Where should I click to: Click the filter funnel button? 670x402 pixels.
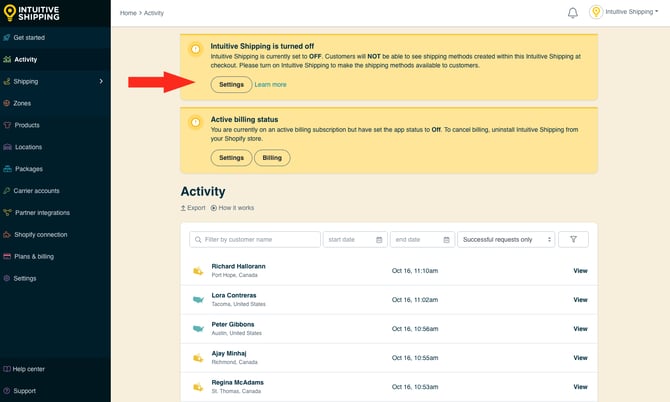pos(573,239)
